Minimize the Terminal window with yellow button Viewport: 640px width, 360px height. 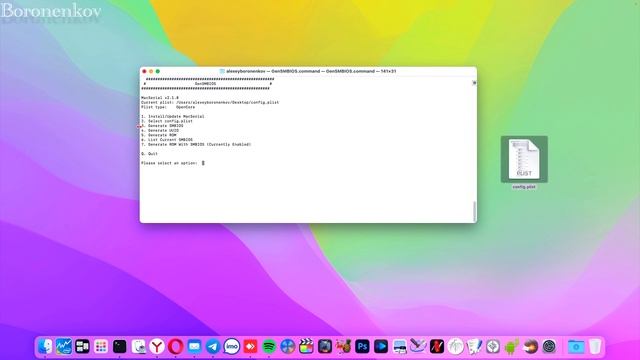click(x=151, y=71)
